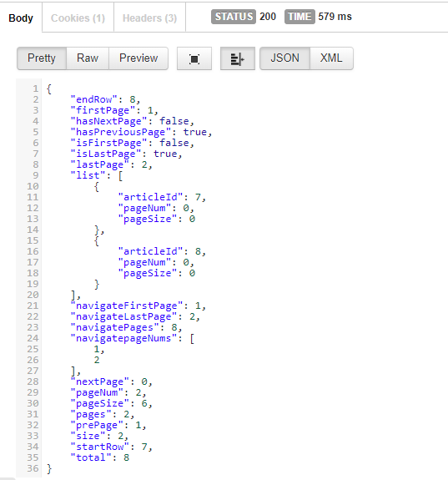448x480 pixels.
Task: Click the "hasNextPage" key
Action: click(x=108, y=121)
